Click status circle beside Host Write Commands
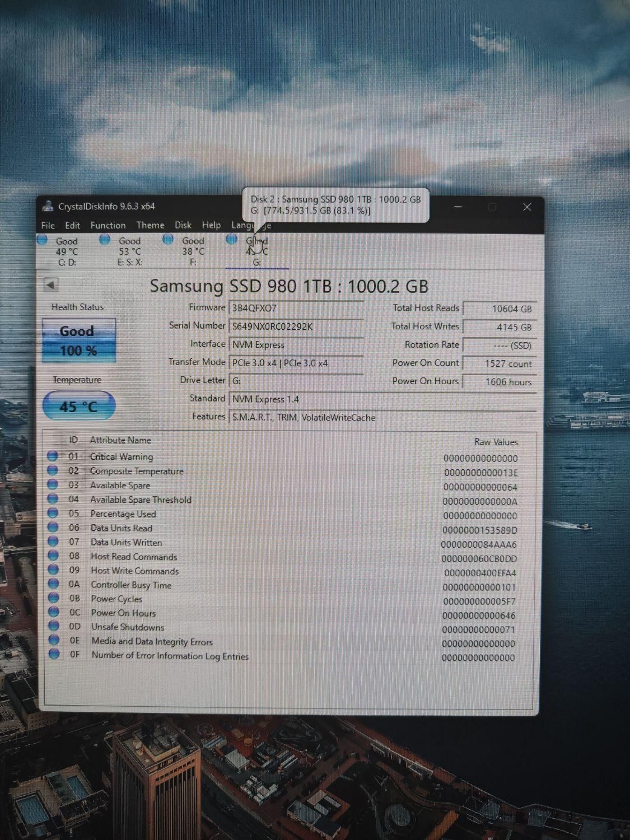 (53, 570)
